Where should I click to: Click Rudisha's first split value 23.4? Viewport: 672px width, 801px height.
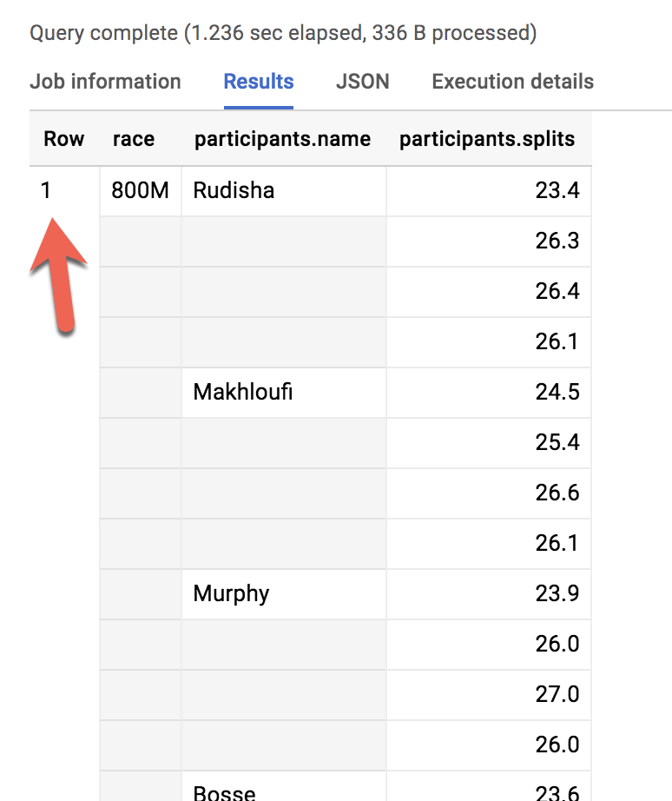[559, 189]
